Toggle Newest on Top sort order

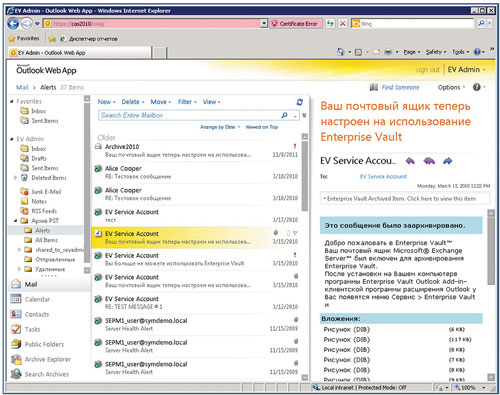[x=262, y=127]
